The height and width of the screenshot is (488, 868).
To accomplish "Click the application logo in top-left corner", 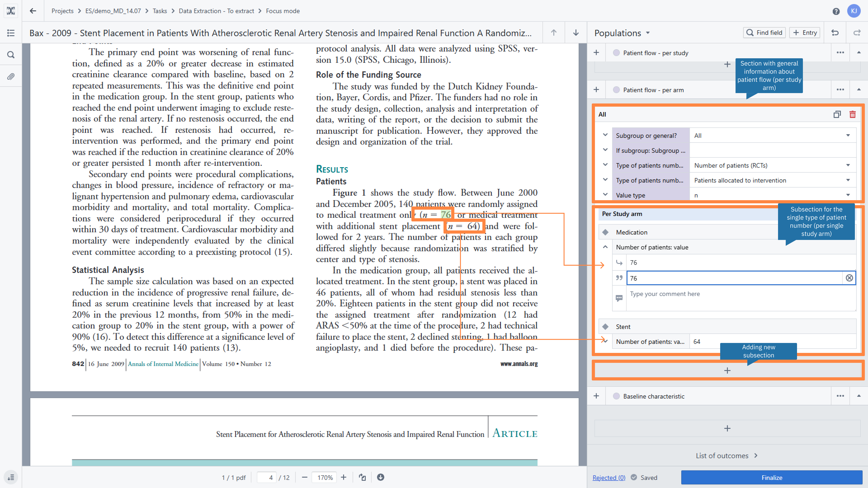I will pyautogui.click(x=11, y=11).
